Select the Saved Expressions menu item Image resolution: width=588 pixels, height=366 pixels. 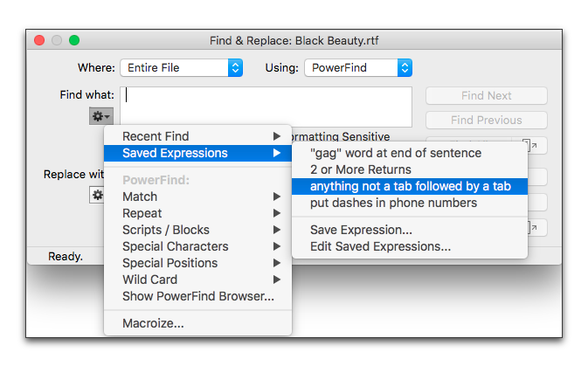click(198, 153)
